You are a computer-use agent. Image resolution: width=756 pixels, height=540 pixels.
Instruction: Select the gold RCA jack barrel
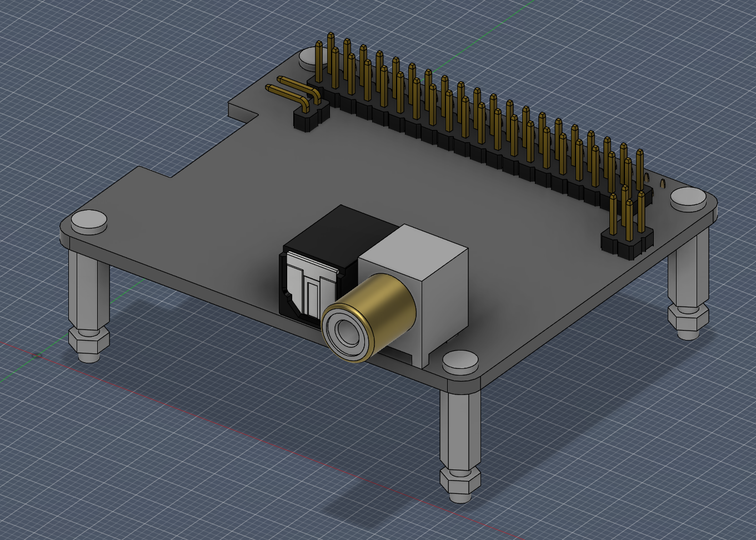click(368, 317)
